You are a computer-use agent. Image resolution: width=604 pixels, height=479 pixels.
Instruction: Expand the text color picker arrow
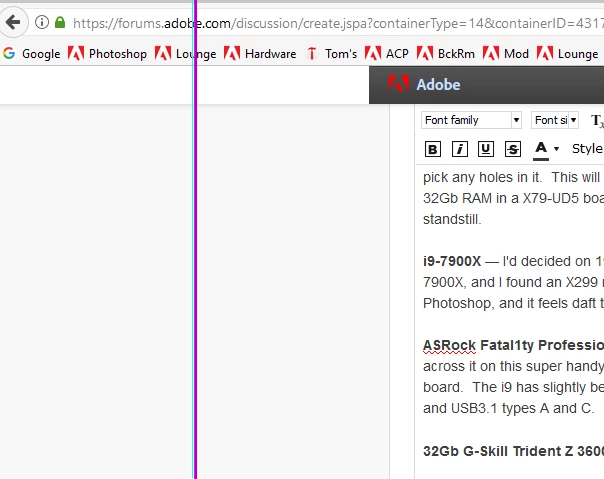(556, 149)
